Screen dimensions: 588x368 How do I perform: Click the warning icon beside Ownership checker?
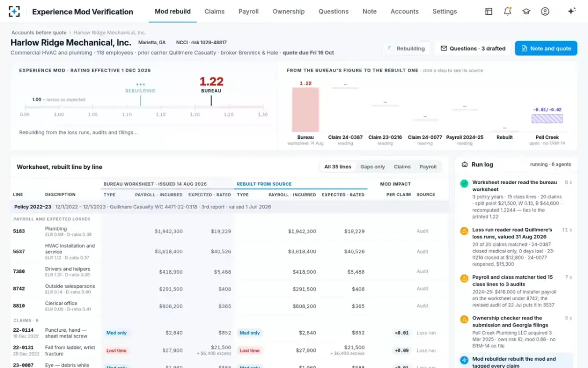click(464, 319)
